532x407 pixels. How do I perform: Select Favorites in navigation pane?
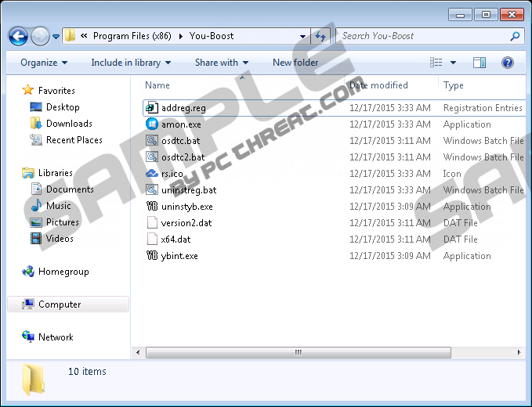[x=56, y=91]
